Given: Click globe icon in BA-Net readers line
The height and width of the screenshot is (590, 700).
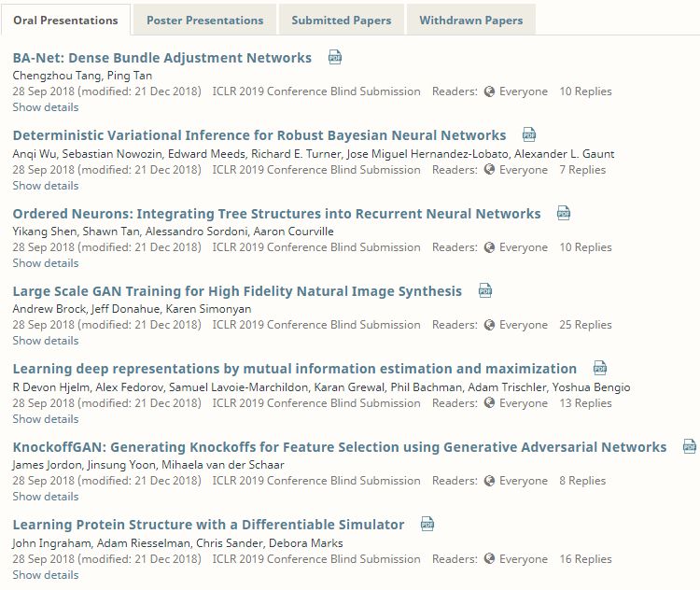Looking at the screenshot, I should pyautogui.click(x=489, y=91).
